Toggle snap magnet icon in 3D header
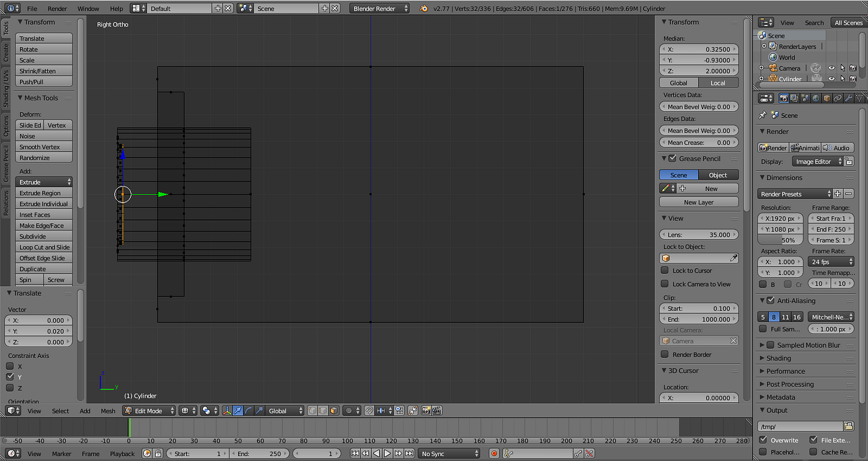The width and height of the screenshot is (868, 461). (x=369, y=411)
